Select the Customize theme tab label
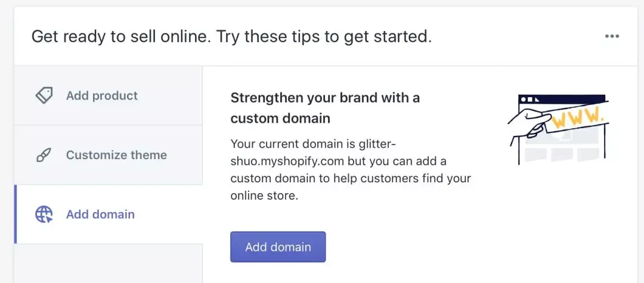This screenshot has width=644, height=283. click(x=117, y=155)
